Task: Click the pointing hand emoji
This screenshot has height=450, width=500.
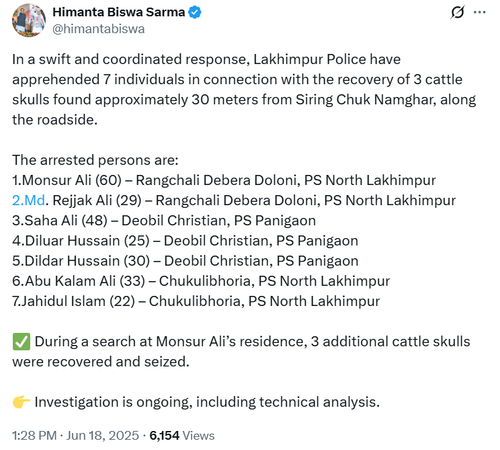Action: pyautogui.click(x=21, y=402)
